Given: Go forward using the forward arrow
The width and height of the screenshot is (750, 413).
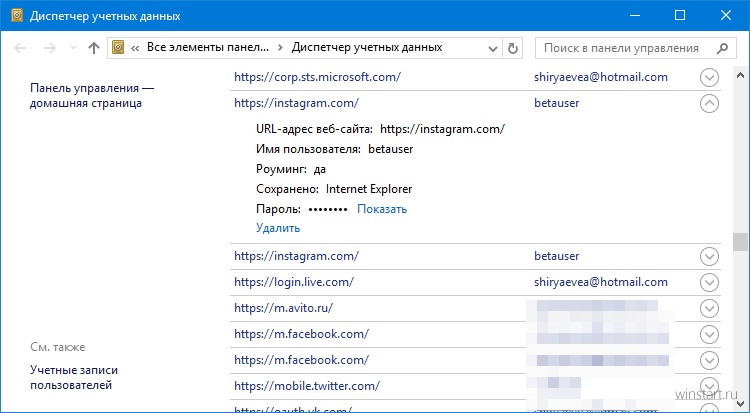Looking at the screenshot, I should [x=50, y=48].
